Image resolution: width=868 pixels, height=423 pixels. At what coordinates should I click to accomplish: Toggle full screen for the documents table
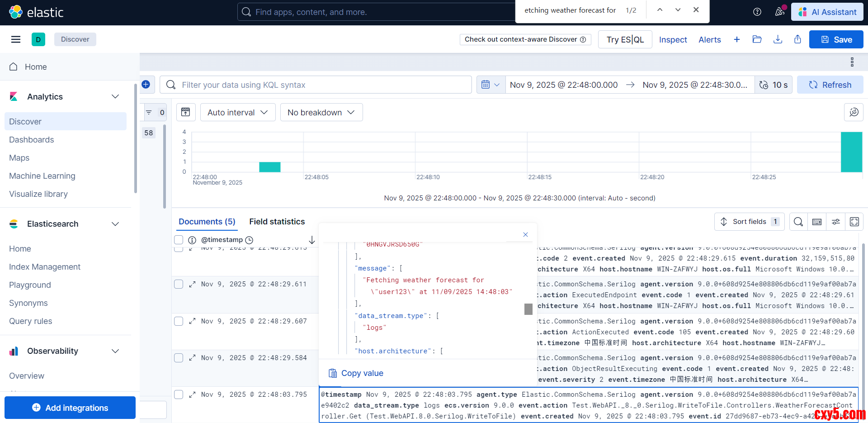[x=854, y=222]
